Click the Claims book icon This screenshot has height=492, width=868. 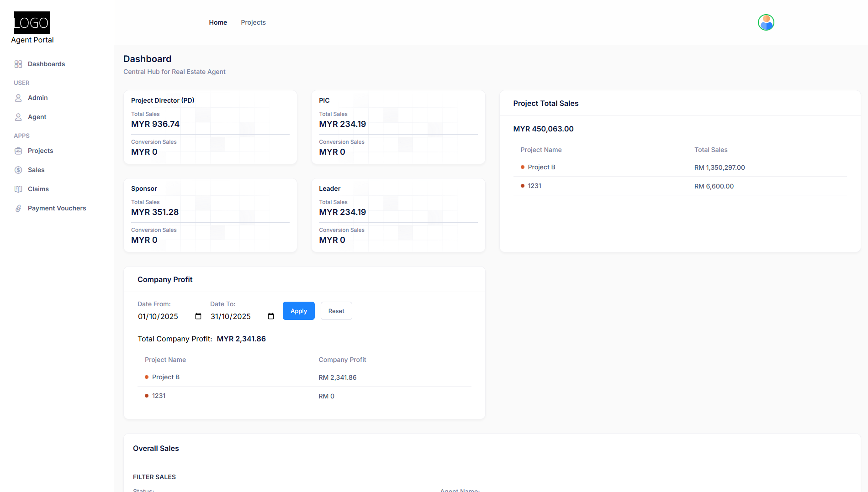point(18,189)
